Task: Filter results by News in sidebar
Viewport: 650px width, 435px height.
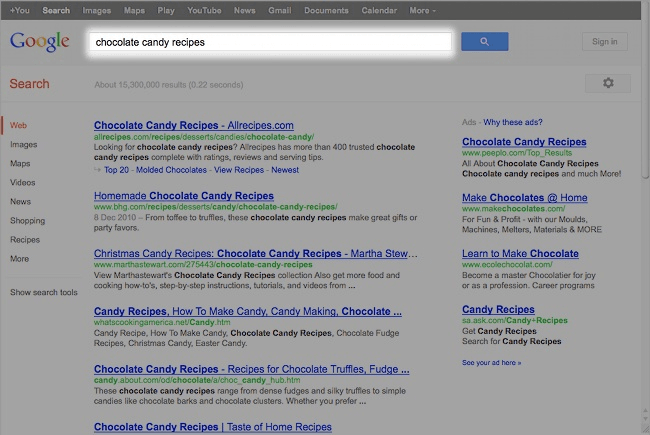Action: pyautogui.click(x=21, y=202)
